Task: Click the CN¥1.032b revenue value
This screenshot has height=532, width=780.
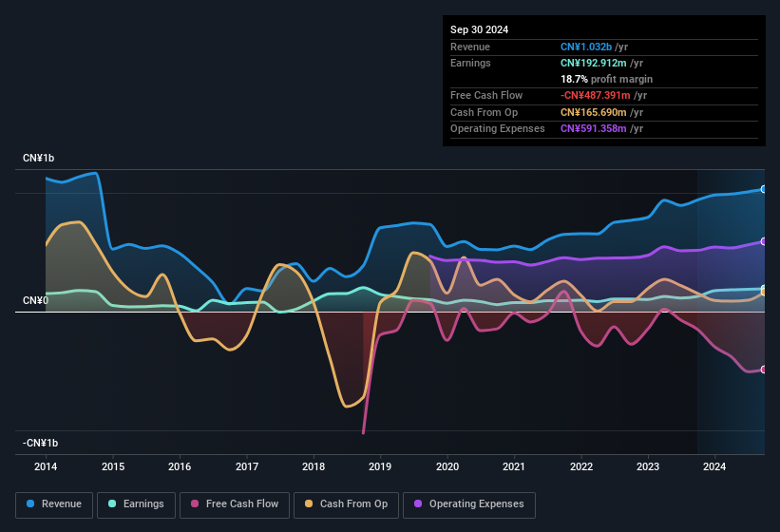Action: (586, 47)
